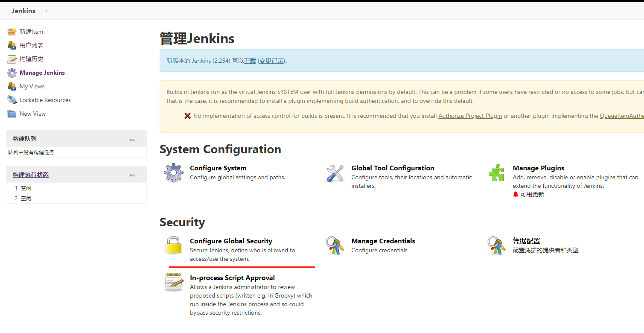Open New View in the sidebar

point(32,114)
